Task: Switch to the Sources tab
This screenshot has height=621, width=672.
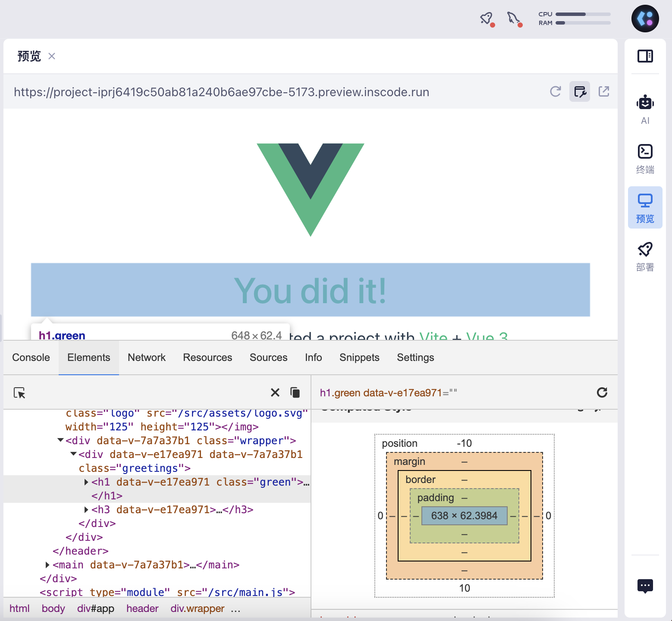Action: point(268,358)
